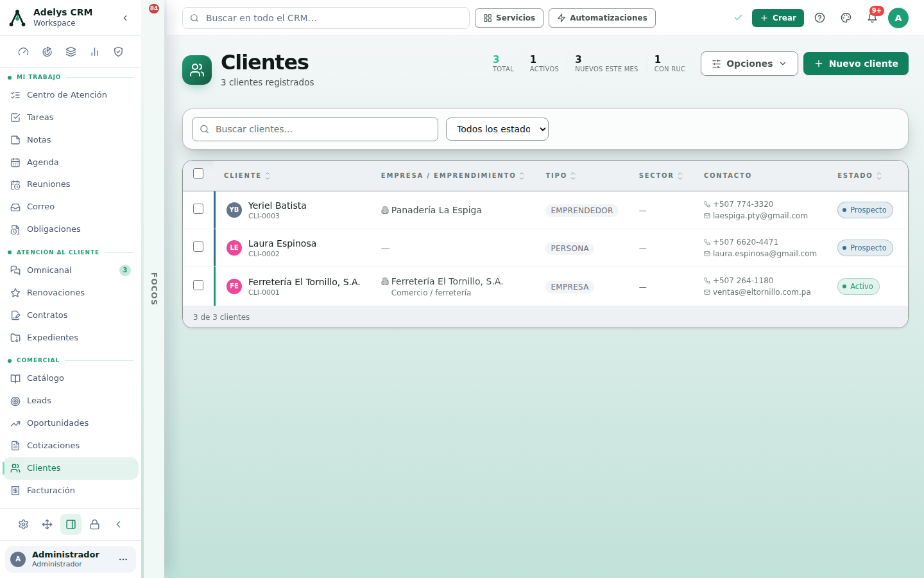Open Oportunidades in sidebar

coord(71,423)
